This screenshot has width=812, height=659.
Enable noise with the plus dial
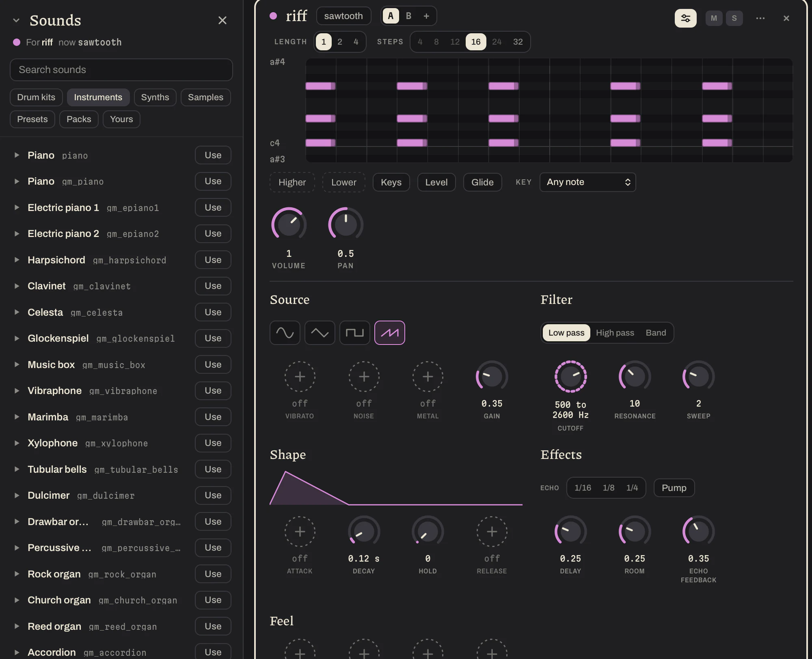click(364, 377)
